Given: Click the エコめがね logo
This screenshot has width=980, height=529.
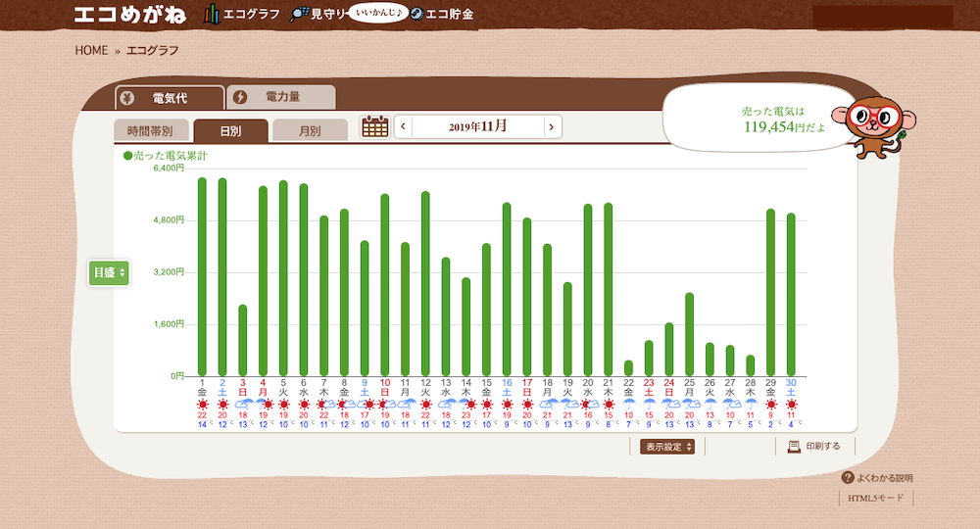Looking at the screenshot, I should pyautogui.click(x=130, y=15).
